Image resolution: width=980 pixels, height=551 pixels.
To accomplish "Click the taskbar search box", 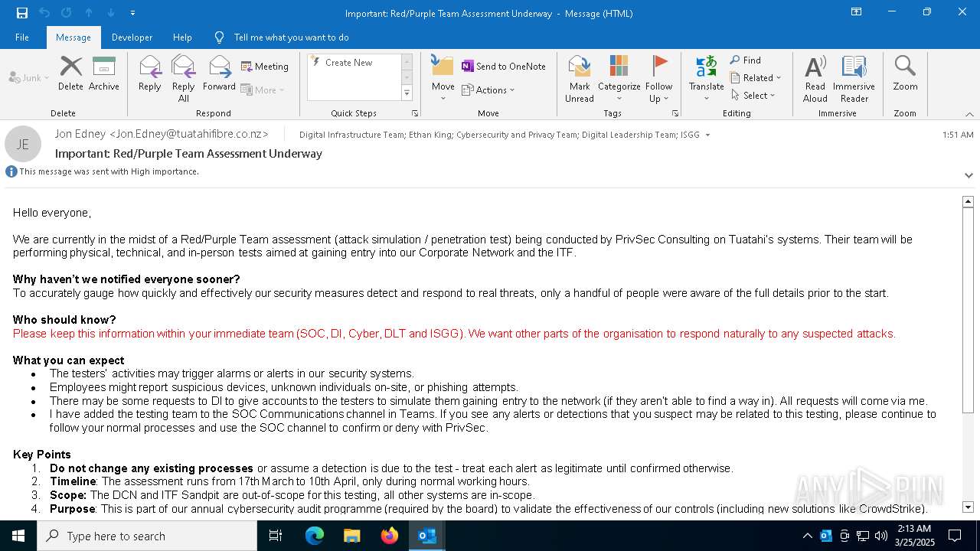I will [147, 536].
